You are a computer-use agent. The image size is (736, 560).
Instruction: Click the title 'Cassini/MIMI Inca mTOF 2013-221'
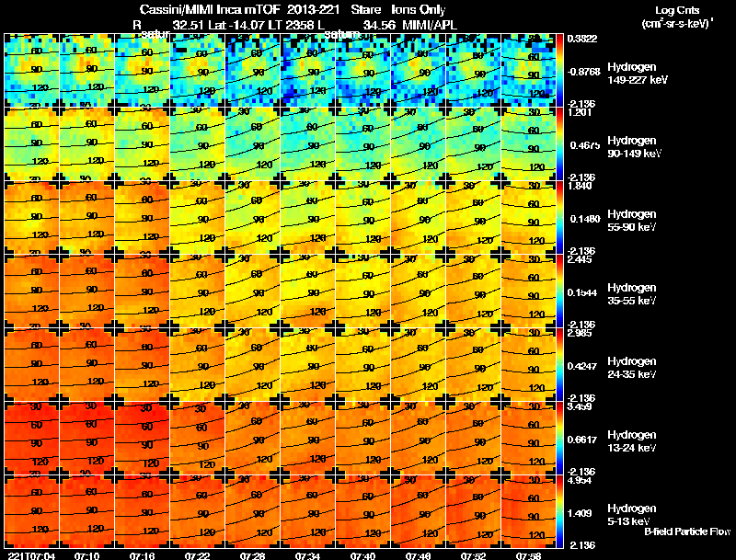tap(239, 10)
